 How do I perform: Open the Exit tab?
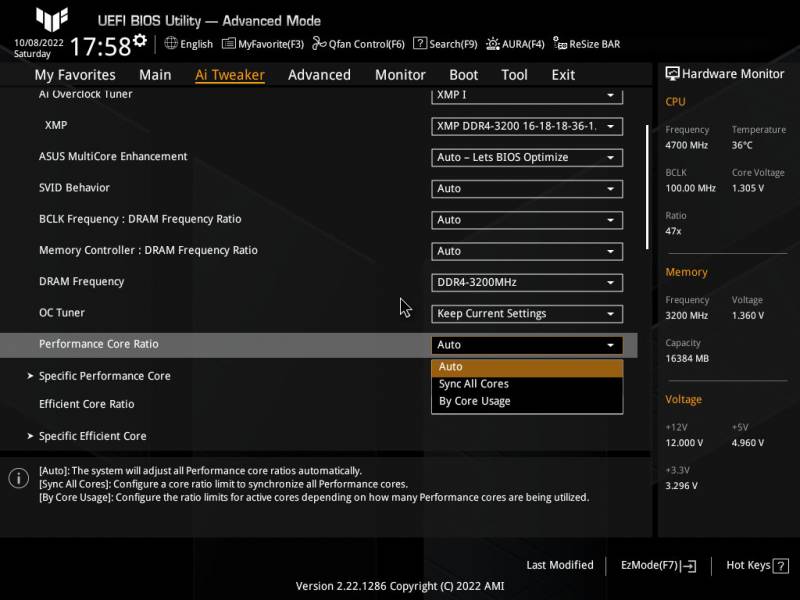coord(563,75)
